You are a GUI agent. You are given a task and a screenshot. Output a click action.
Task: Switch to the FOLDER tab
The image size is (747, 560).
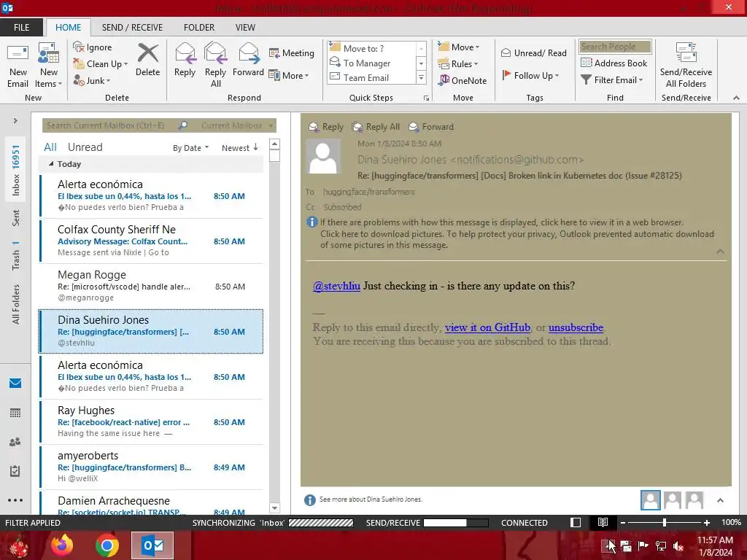(199, 27)
